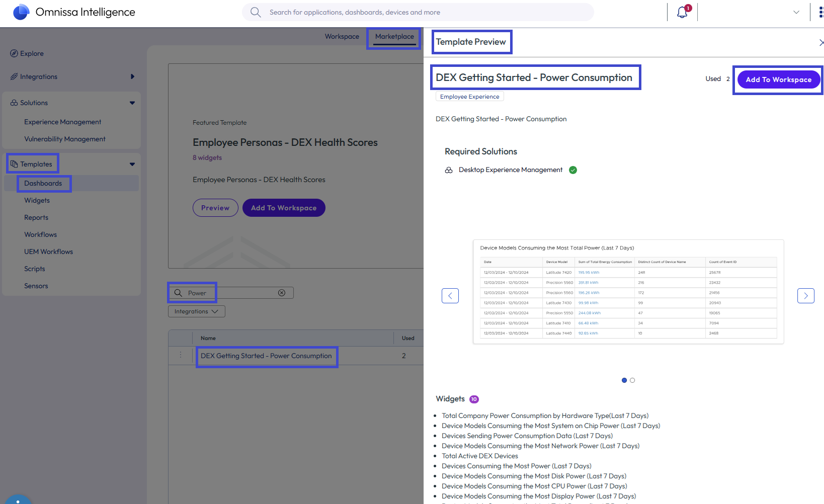This screenshot has height=504, width=824.
Task: Click 'Device Models Consuming the Most Network Power' entry
Action: (x=541, y=446)
